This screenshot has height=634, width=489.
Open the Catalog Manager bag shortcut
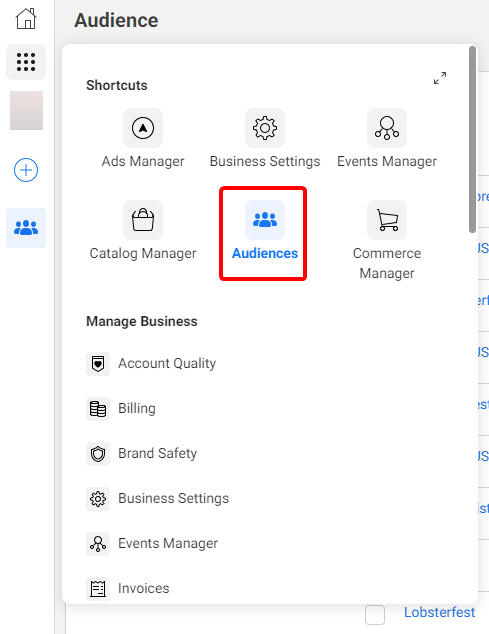[143, 220]
